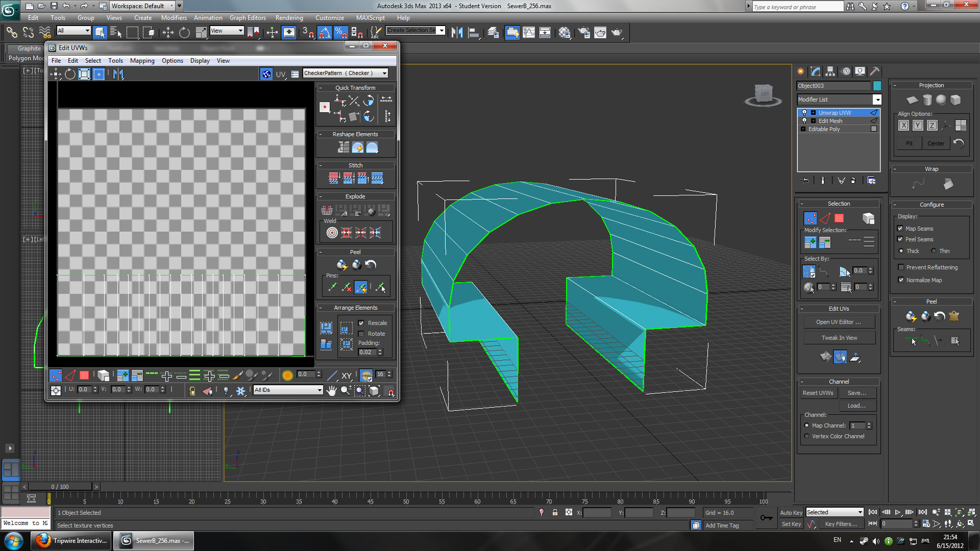
Task: Open the Hierarchy panel tab in command panel
Action: 830,71
